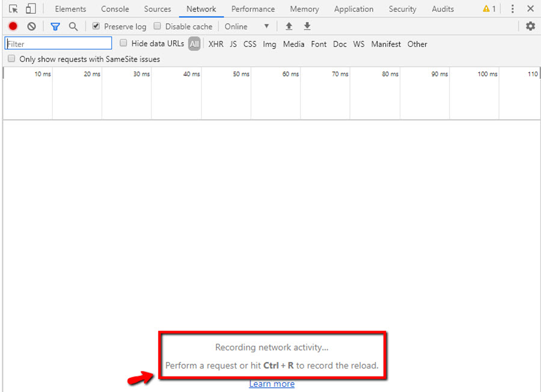Open the Audits tab
This screenshot has width=541, height=392.
(442, 9)
